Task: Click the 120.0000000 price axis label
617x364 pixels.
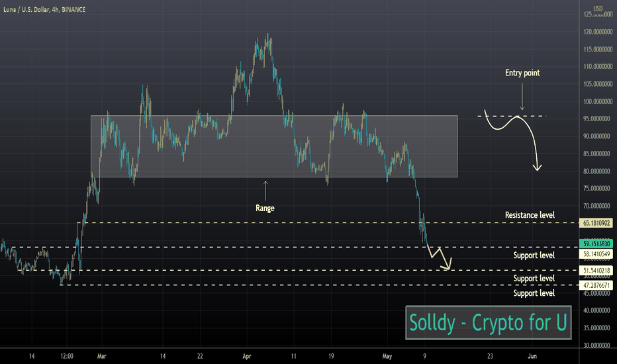Action: click(x=598, y=32)
